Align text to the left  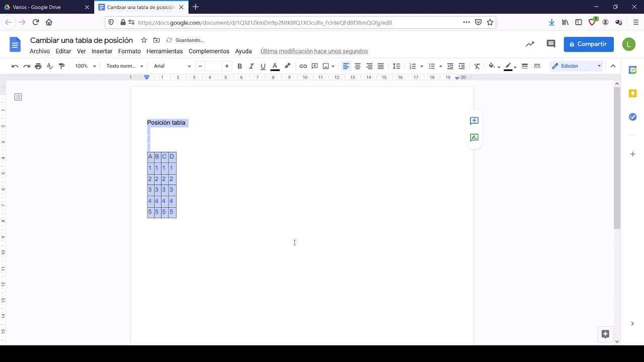click(x=346, y=66)
